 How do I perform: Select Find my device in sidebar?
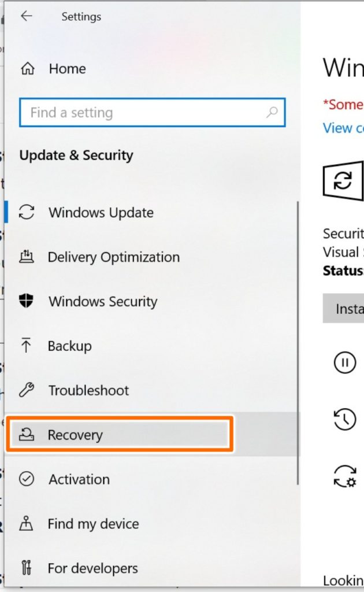click(x=93, y=524)
